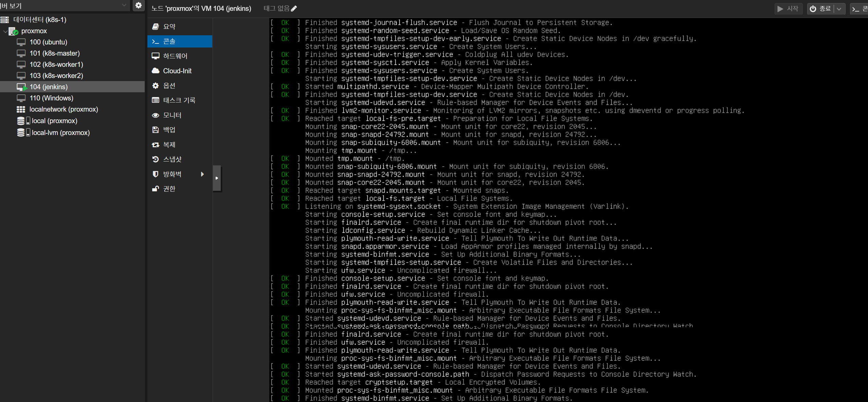Screen dimensions: 868x402
Task: Click running VM 104 jenkins icon
Action: (x=22, y=87)
